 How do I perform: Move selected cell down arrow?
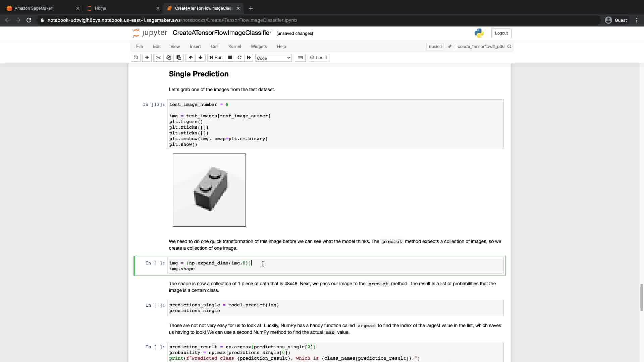tap(201, 58)
